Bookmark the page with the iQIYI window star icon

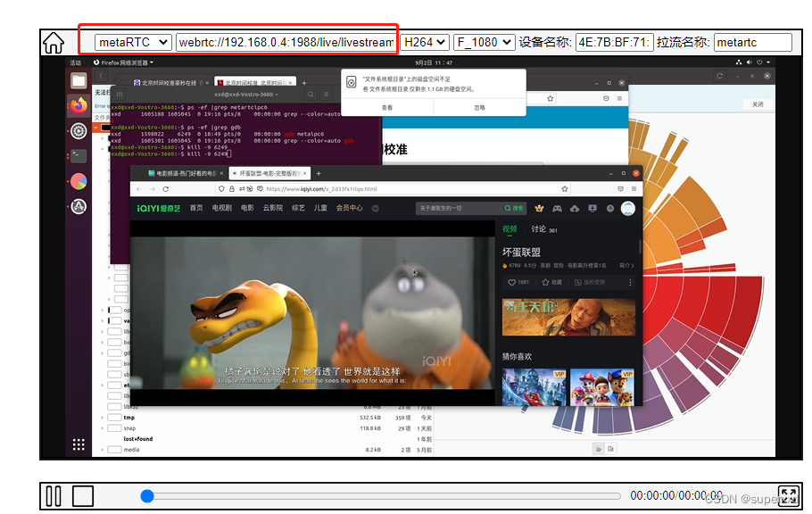(x=565, y=189)
